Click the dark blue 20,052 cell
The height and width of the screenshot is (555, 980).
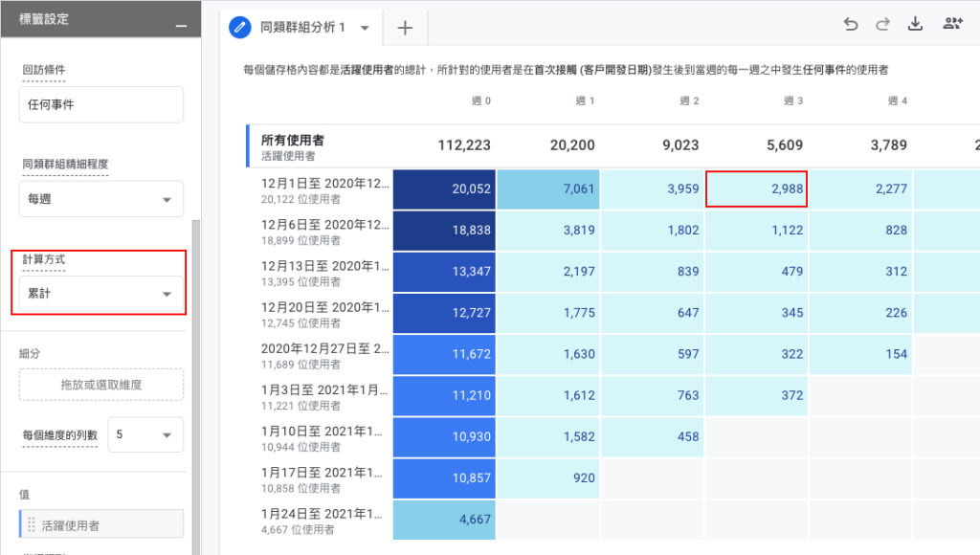(444, 189)
